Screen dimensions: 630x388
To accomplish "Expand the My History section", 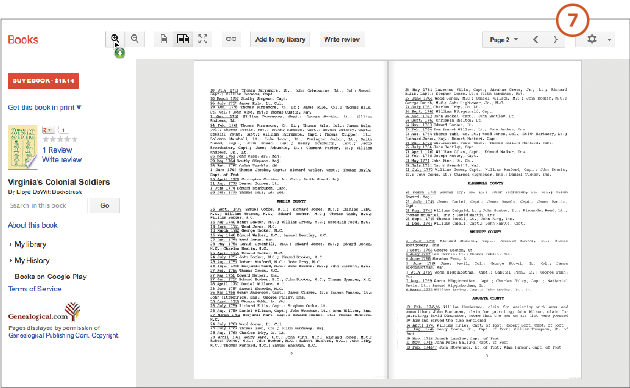I will click(x=30, y=260).
